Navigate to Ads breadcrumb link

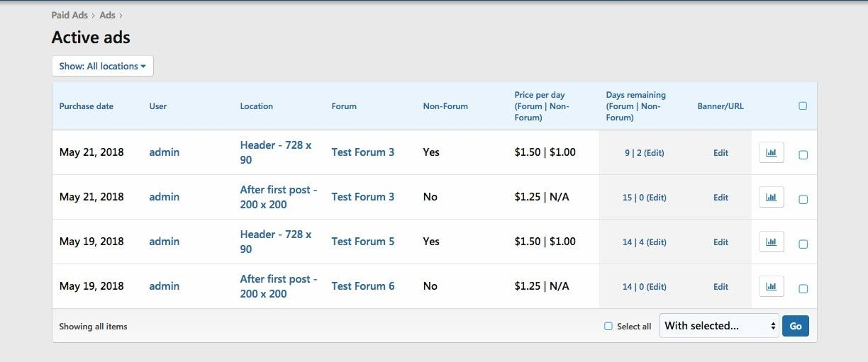(107, 15)
